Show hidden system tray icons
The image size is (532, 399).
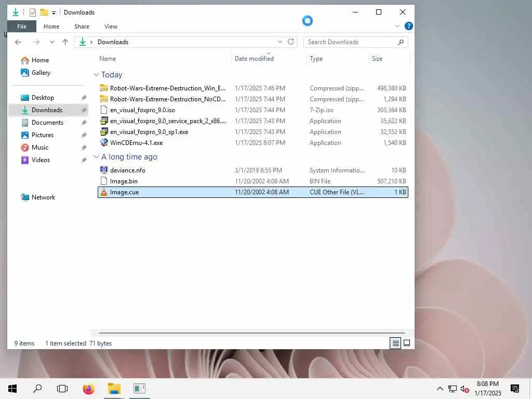pos(440,389)
